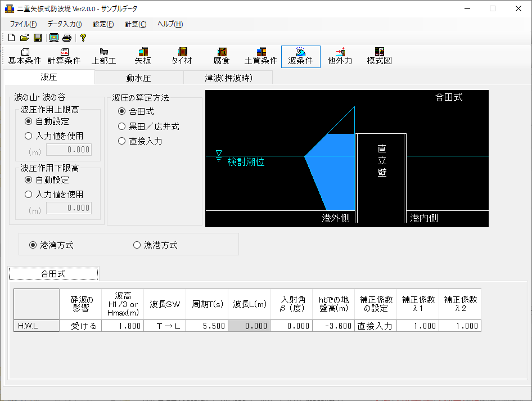Open the データ入力(I) menu
The width and height of the screenshot is (532, 401).
point(65,24)
